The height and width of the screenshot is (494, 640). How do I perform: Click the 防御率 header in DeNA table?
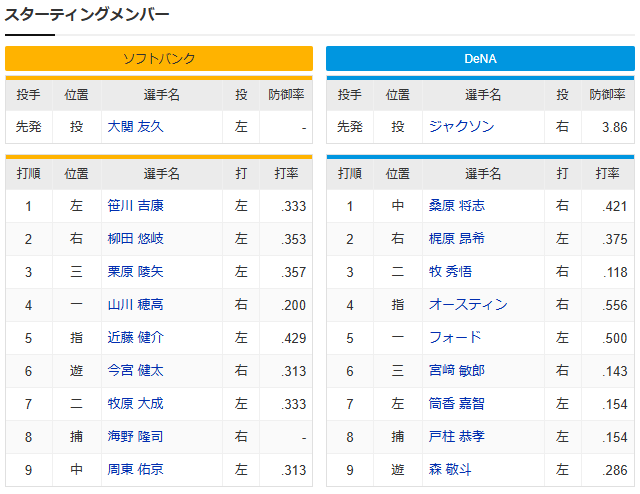tap(607, 95)
